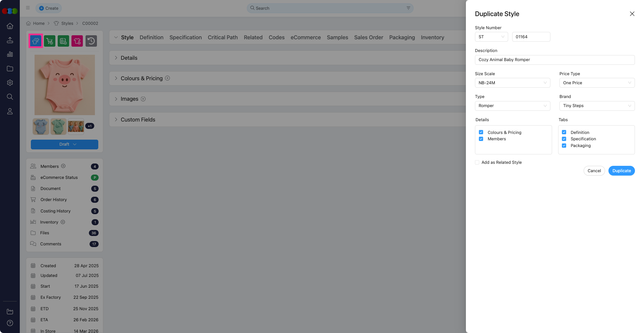Click the Description text field

(554, 60)
